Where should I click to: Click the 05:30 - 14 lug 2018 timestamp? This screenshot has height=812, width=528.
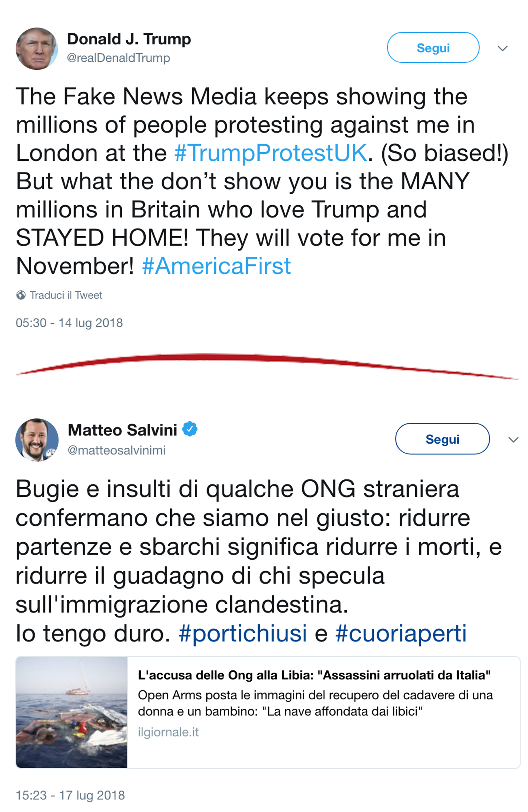(x=69, y=323)
